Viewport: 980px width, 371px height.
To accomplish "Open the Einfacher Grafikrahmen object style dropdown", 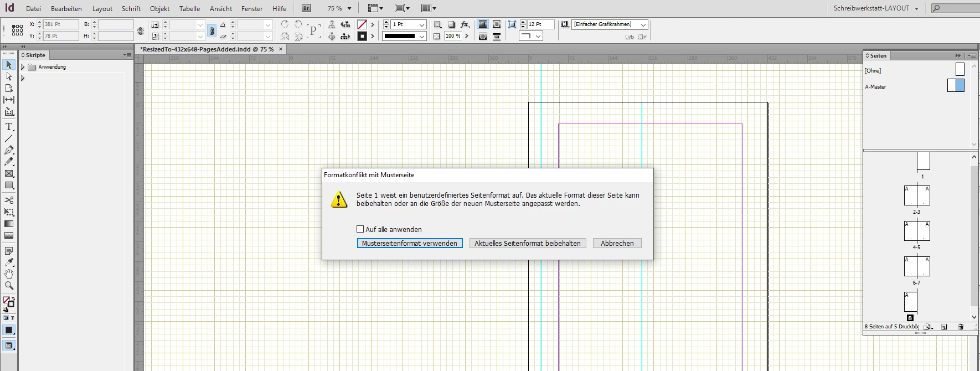I will click(x=643, y=24).
